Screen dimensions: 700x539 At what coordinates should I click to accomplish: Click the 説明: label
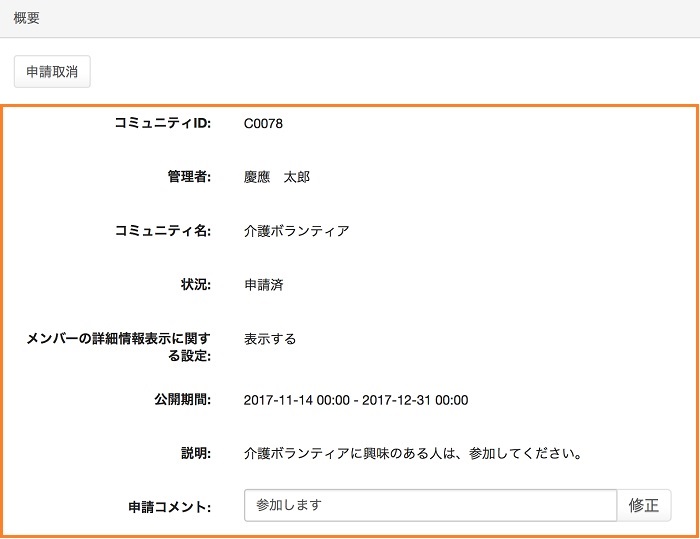(x=195, y=453)
